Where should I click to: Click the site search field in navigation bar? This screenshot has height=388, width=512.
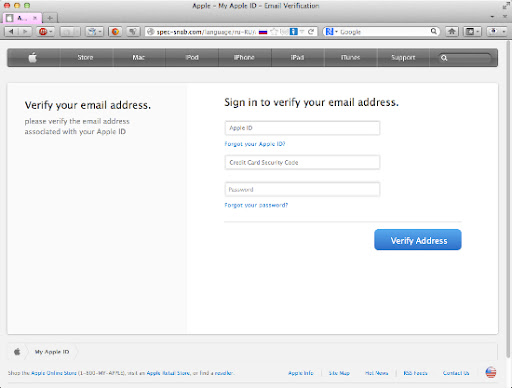(465, 58)
